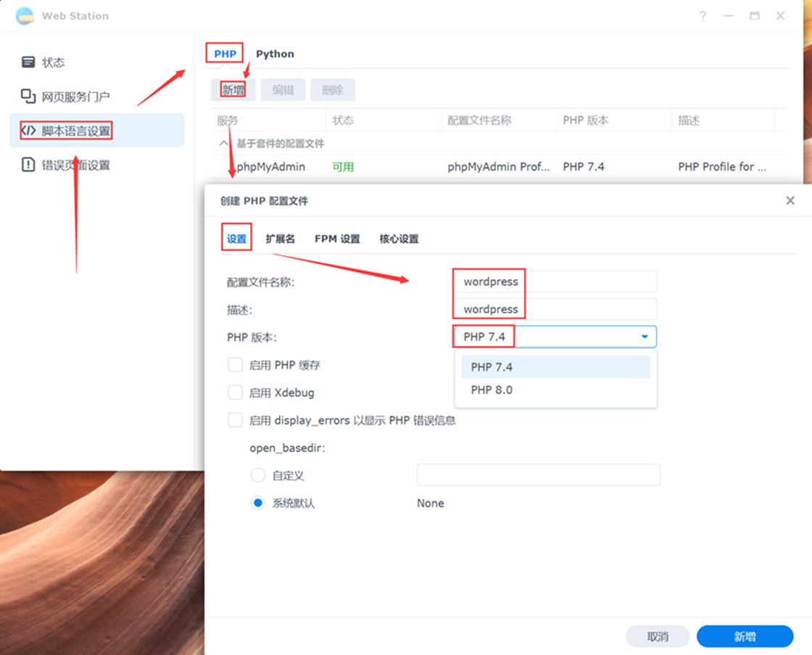This screenshot has height=655, width=812.
Task: Select the 系统默认 open_basedir radio button
Action: click(258, 503)
